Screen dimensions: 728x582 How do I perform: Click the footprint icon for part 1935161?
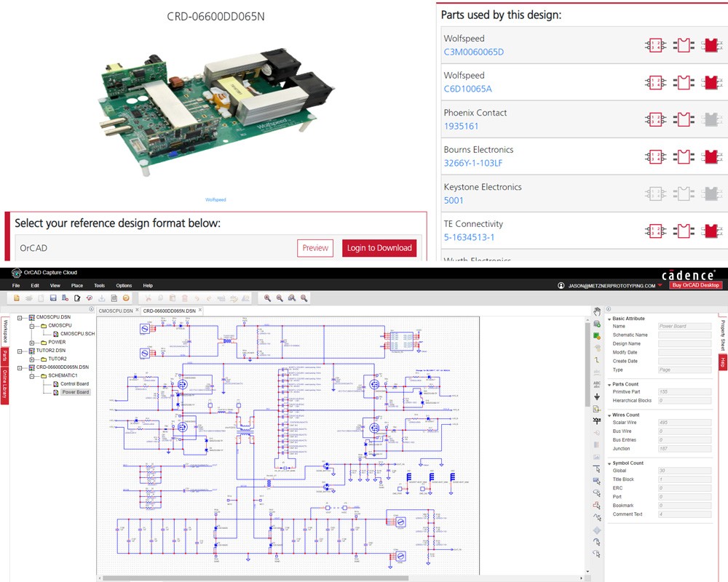(x=683, y=119)
